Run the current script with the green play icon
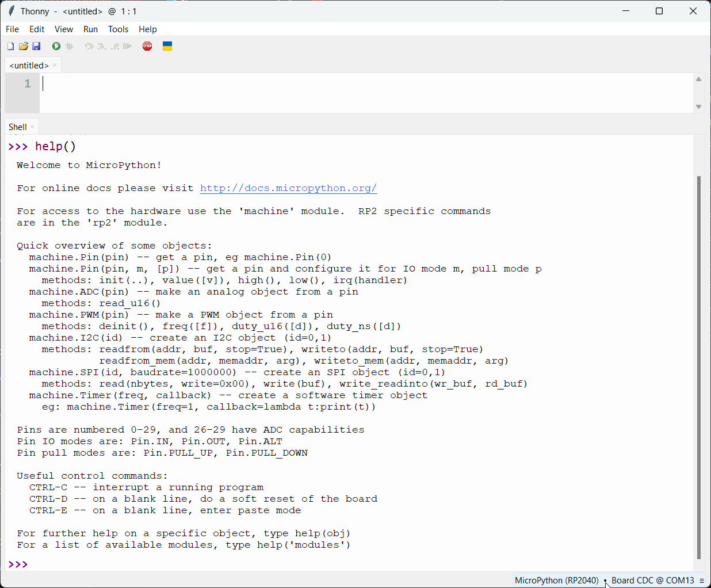Viewport: 711px width, 588px height. (x=56, y=46)
